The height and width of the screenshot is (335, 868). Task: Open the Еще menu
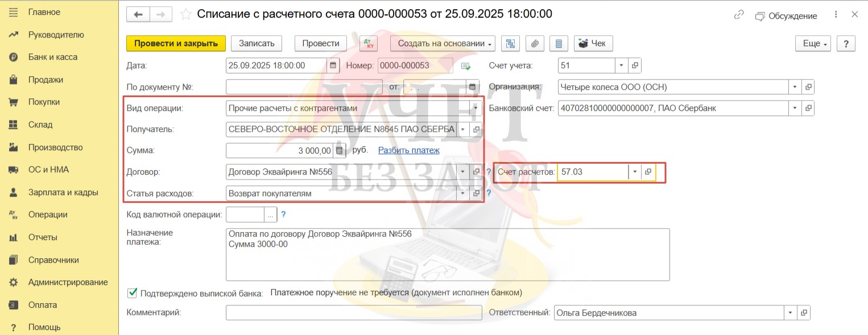(x=813, y=43)
